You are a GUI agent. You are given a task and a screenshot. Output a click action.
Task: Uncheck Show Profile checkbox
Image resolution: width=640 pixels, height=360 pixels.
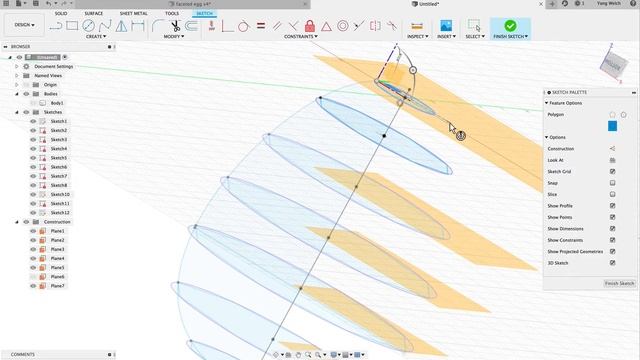point(612,206)
